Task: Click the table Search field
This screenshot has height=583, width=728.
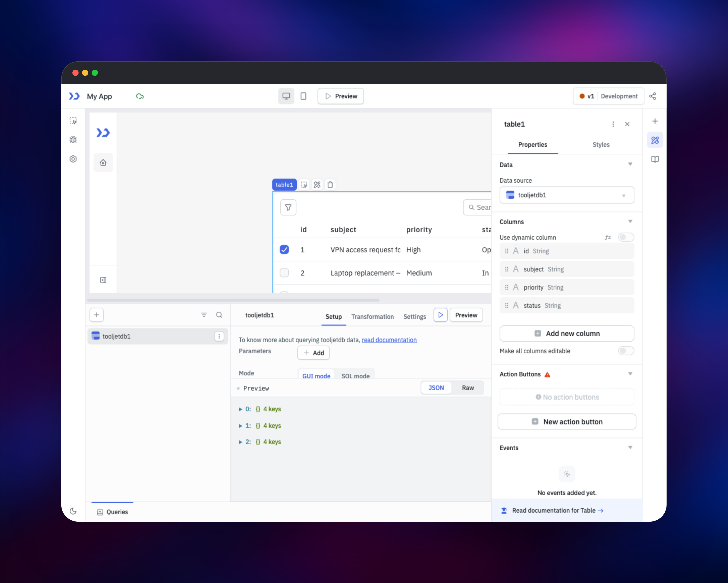Action: [478, 207]
